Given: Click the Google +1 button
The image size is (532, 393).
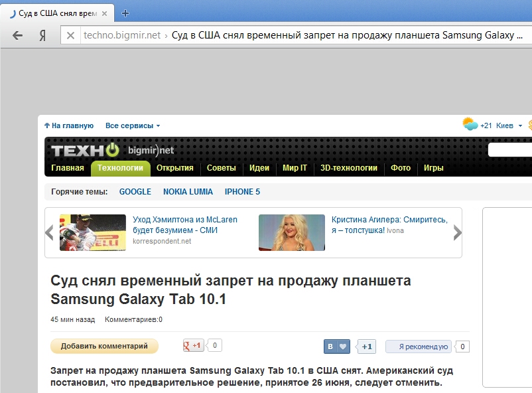Looking at the screenshot, I should point(193,345).
